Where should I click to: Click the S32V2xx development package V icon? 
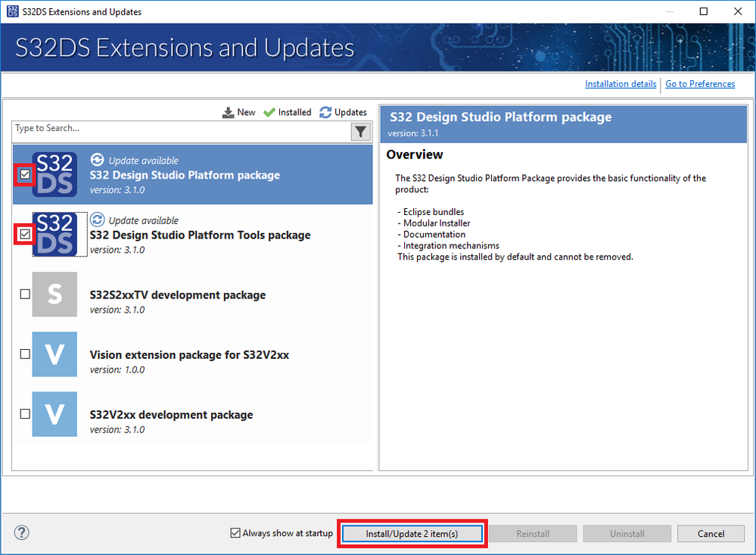tap(54, 414)
